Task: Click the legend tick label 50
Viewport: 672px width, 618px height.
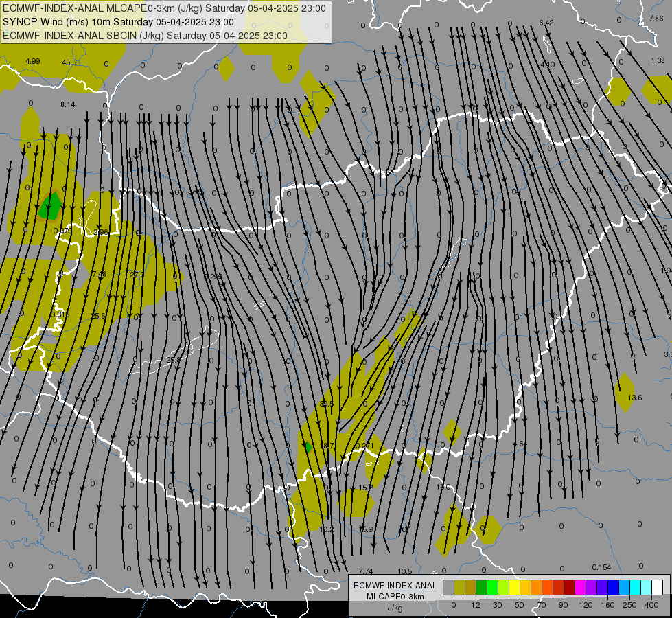Action: 520,605
